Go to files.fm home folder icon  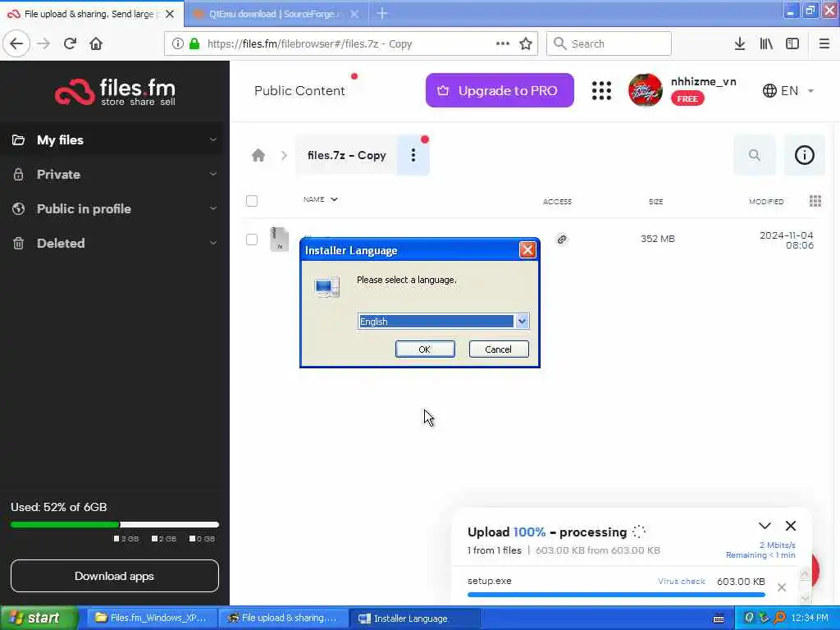[x=258, y=155]
